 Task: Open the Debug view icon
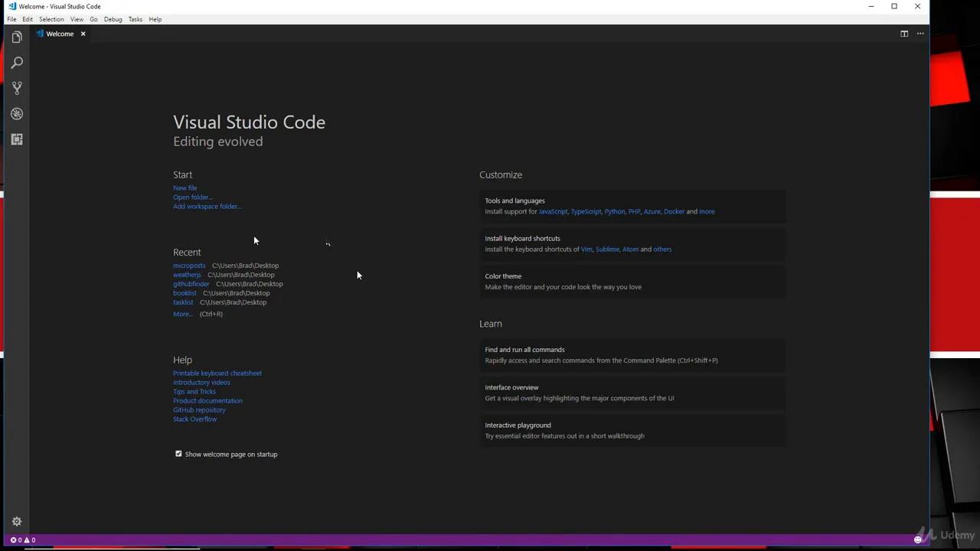point(17,113)
